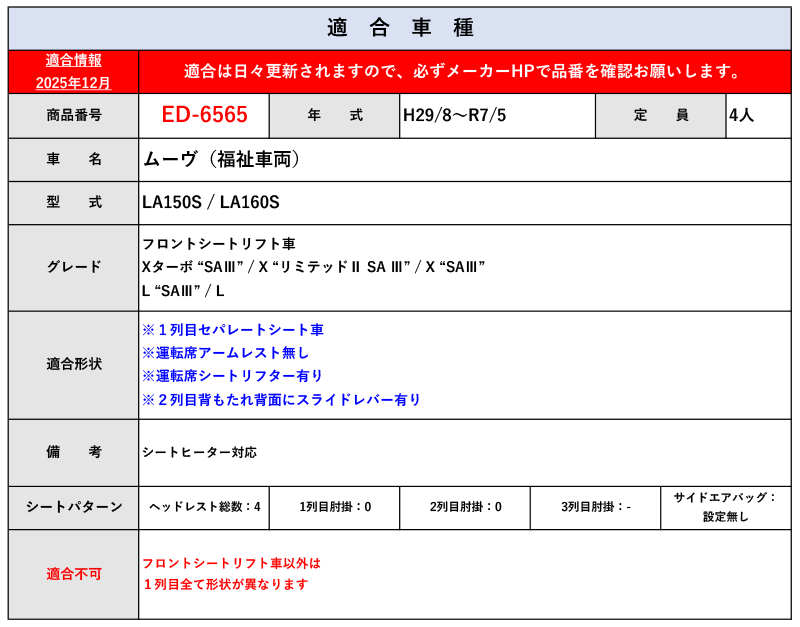Click the model type LA150S / LA160S

pyautogui.click(x=210, y=202)
